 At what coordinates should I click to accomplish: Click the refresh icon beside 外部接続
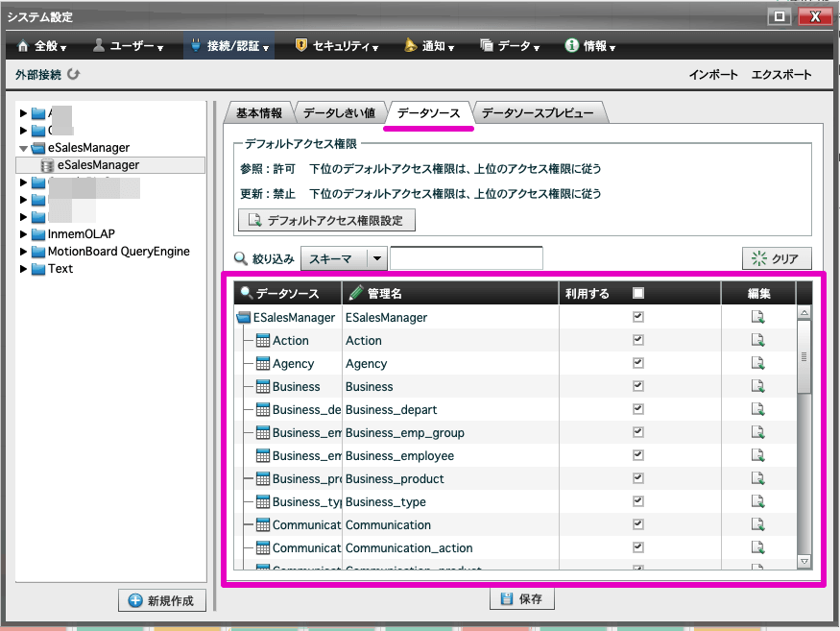(73, 75)
